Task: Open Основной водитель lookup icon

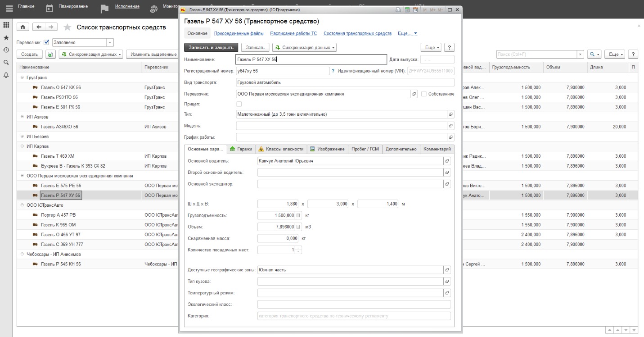Action: (x=447, y=161)
